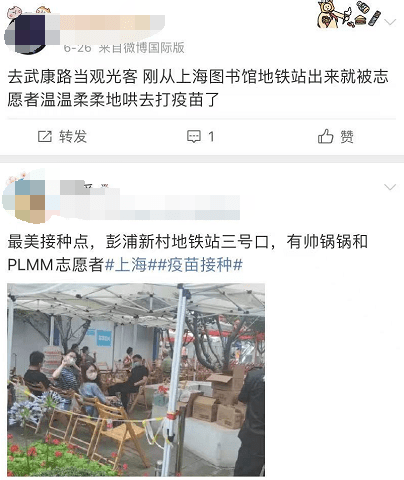The image size is (404, 480).
Task: Open comments via the speech bubble icon
Action: tap(194, 136)
